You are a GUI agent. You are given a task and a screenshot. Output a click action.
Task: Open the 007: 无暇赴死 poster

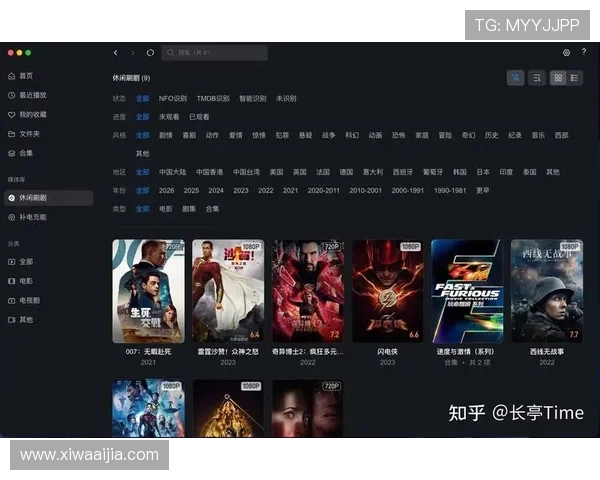(148, 291)
